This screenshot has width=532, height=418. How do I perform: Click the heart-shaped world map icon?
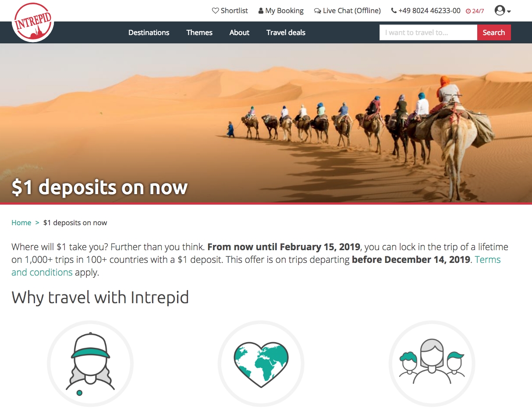pos(261,363)
